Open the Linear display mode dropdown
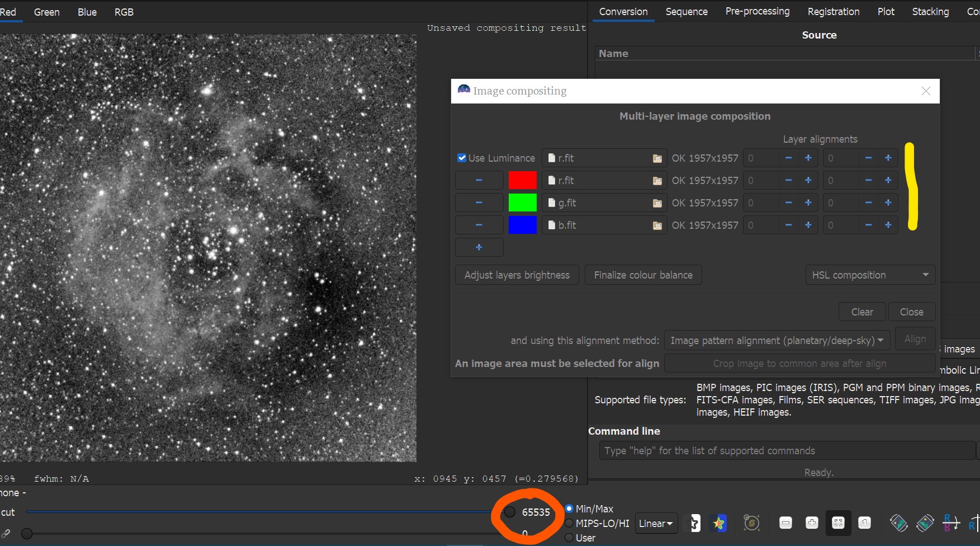 tap(656, 524)
